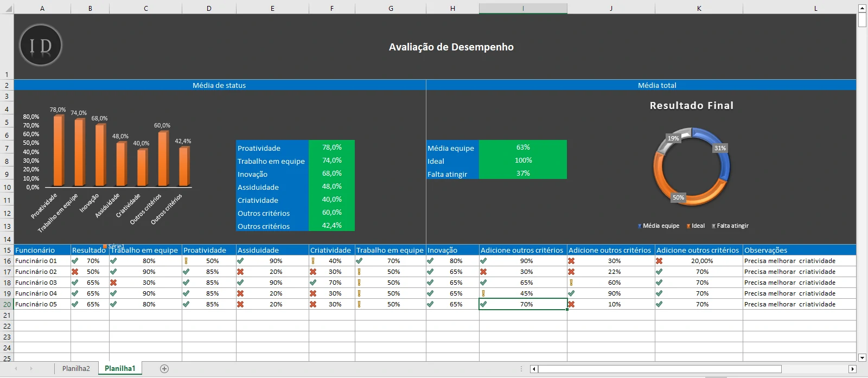Screen dimensions: 868x378
Task: Select the Inovação header cell in row 15
Action: [452, 250]
